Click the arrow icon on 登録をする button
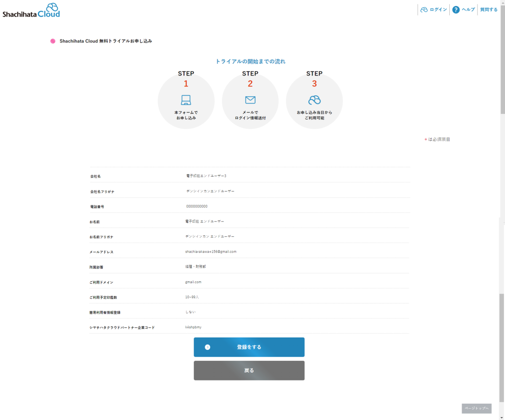505x420 pixels. point(208,347)
